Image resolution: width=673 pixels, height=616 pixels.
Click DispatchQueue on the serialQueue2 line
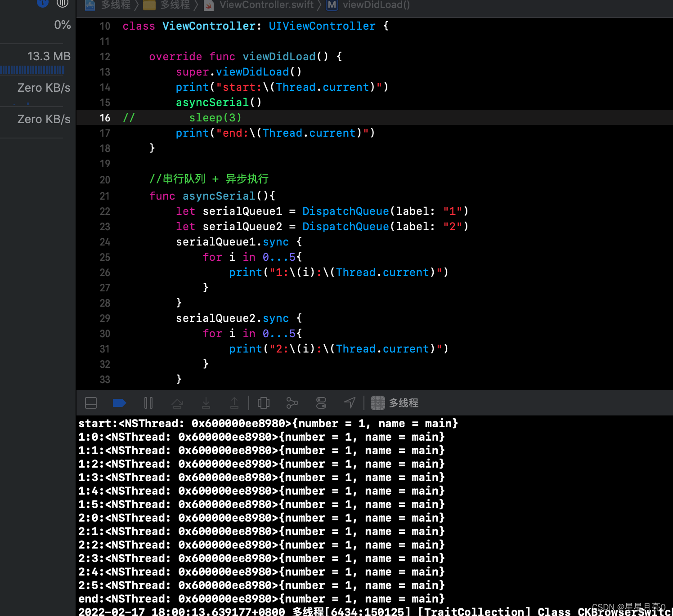[x=345, y=227]
